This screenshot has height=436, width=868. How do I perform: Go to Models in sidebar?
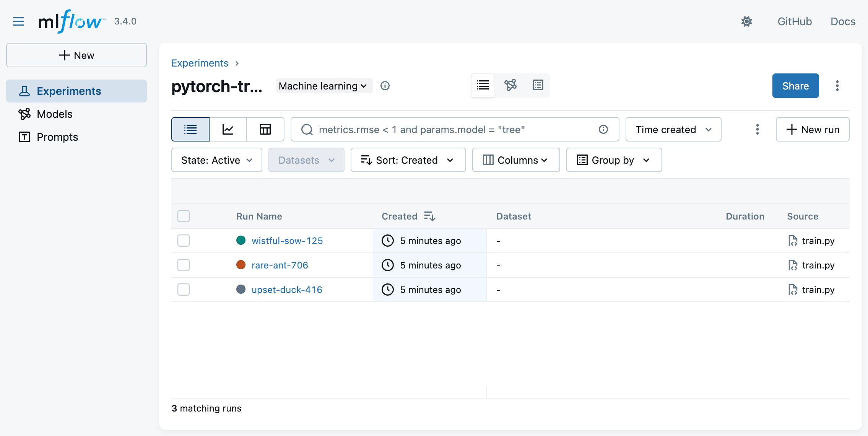point(54,114)
